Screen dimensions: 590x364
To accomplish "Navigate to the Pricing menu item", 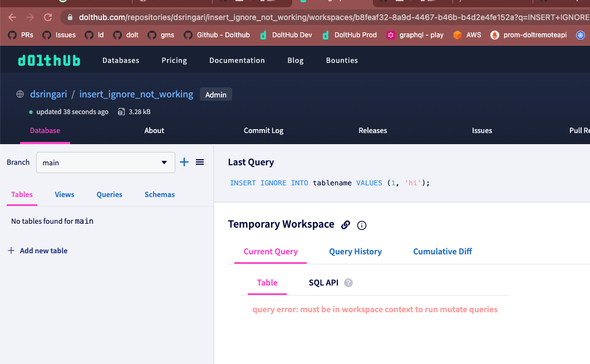I will tap(174, 60).
